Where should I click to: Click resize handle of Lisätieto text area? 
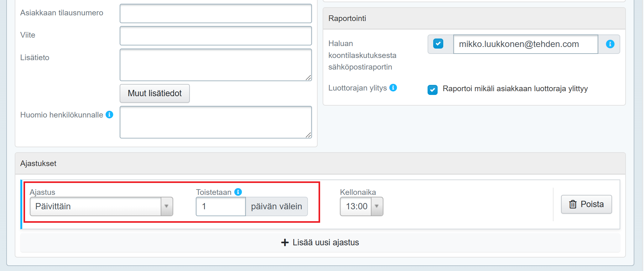click(308, 78)
